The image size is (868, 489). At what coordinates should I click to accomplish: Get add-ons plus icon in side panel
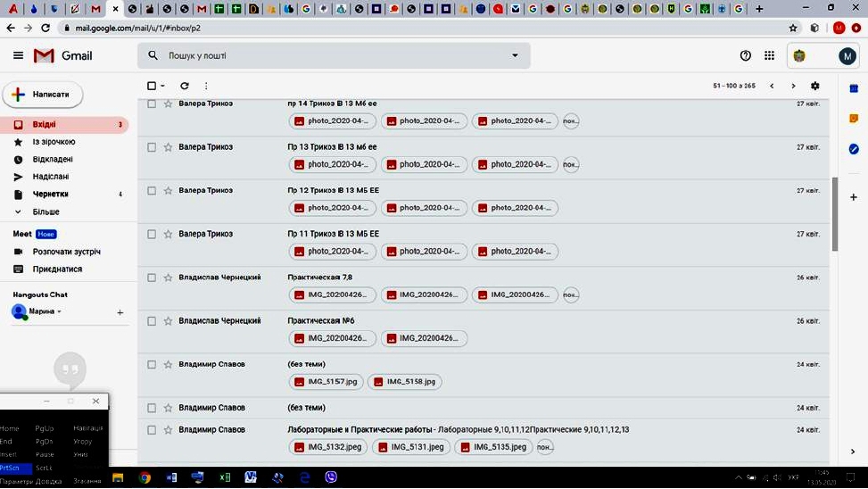(854, 197)
